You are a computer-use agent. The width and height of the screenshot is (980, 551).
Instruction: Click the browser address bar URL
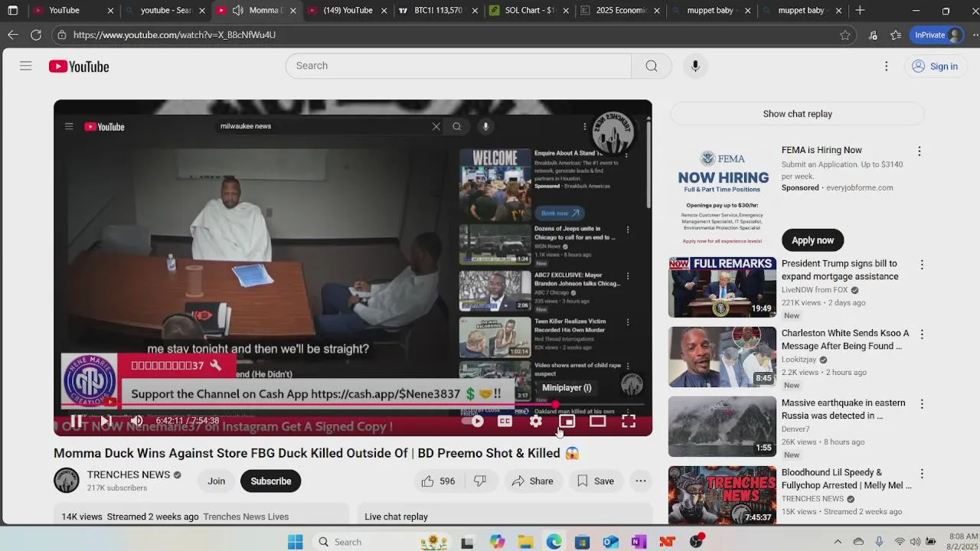(x=175, y=34)
